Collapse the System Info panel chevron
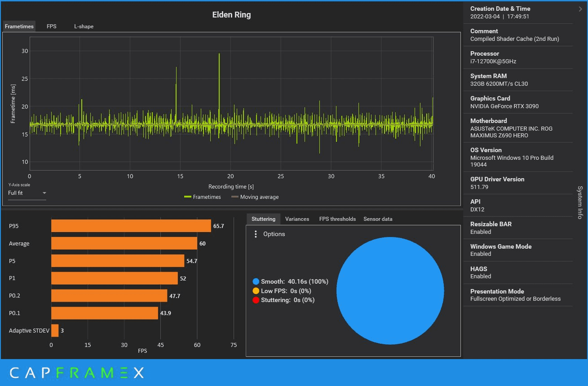Viewport: 588px width, 386px height. click(580, 9)
